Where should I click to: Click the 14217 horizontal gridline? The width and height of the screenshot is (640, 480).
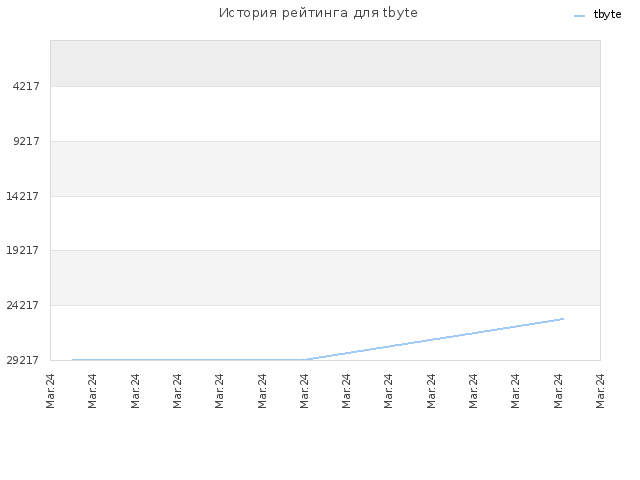[x=325, y=196]
